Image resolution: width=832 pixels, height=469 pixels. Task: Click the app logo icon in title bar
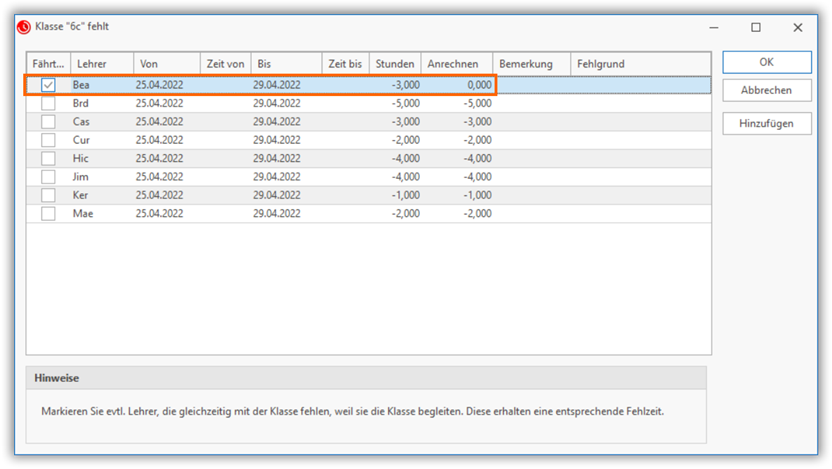[24, 27]
